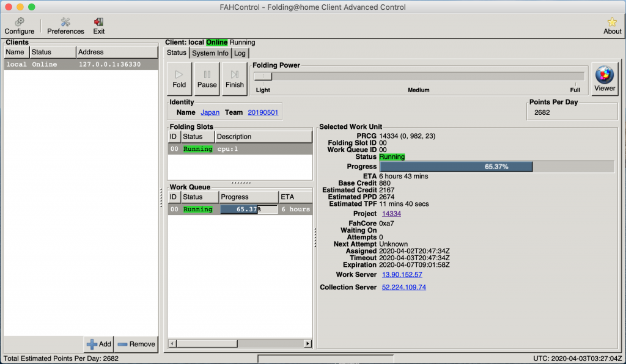
Task: Select folding slot 00 cpu:1 row
Action: click(240, 149)
